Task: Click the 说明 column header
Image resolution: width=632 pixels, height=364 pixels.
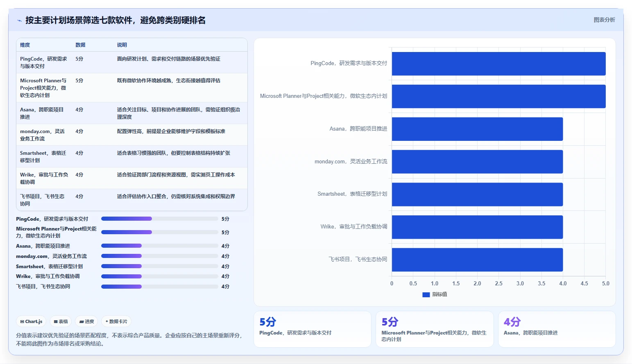Action: (x=122, y=45)
